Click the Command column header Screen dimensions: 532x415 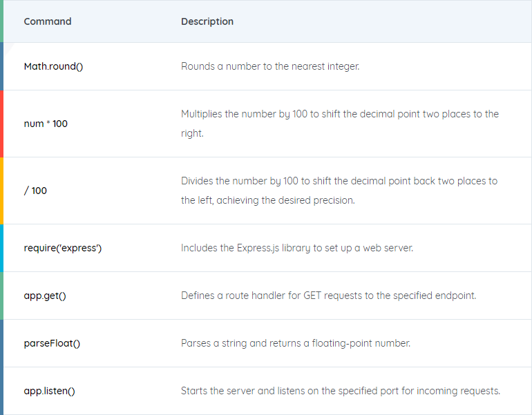tap(48, 21)
